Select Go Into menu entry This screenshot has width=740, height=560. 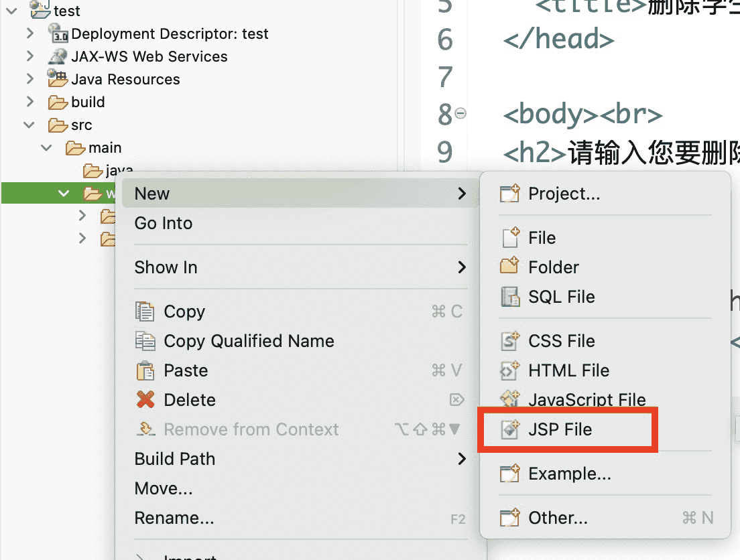click(164, 223)
